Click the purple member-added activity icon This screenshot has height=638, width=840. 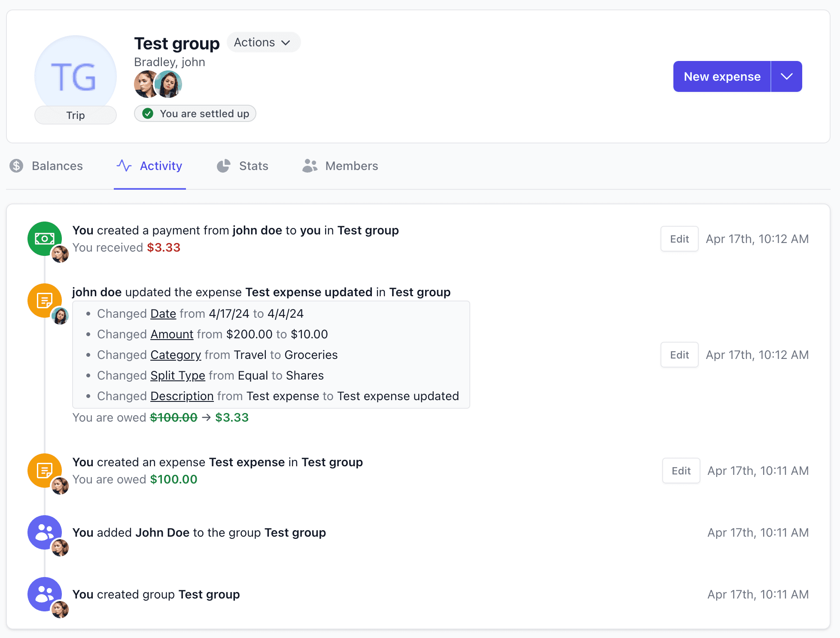(x=45, y=532)
